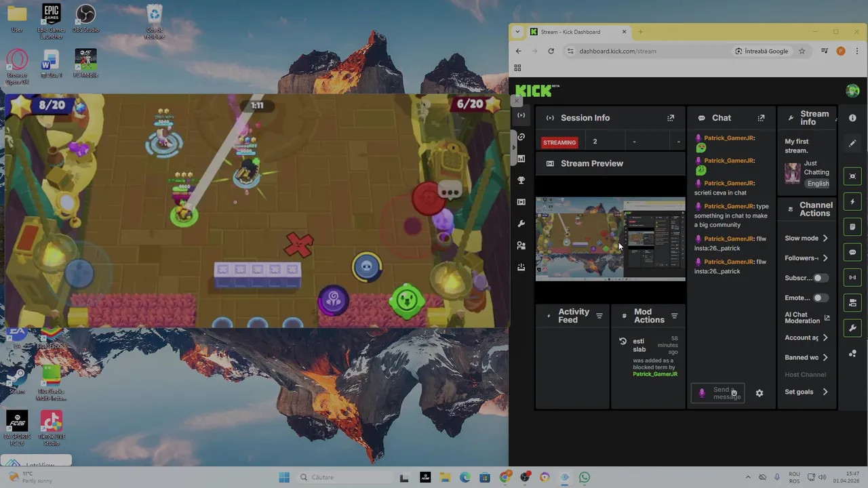The height and width of the screenshot is (488, 868).
Task: Click the Stream Preview thumbnail
Action: click(610, 239)
